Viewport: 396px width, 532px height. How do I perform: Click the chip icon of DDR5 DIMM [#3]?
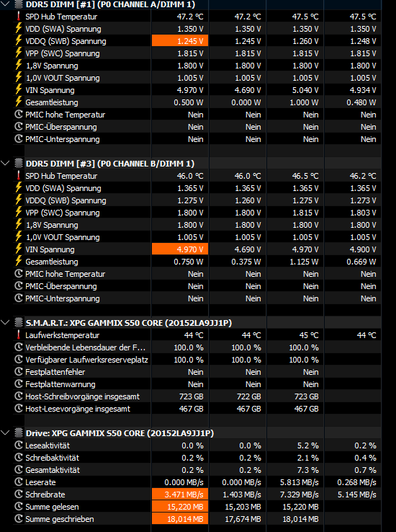pyautogui.click(x=19, y=163)
